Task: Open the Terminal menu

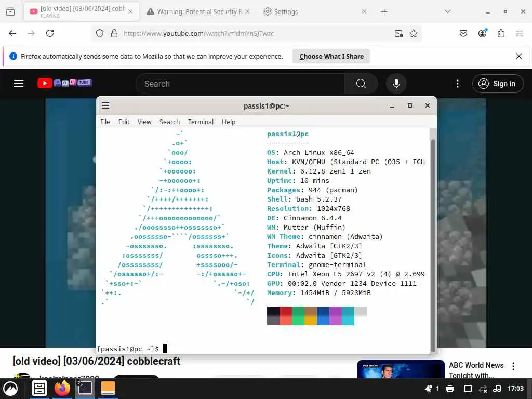Action: click(x=201, y=122)
